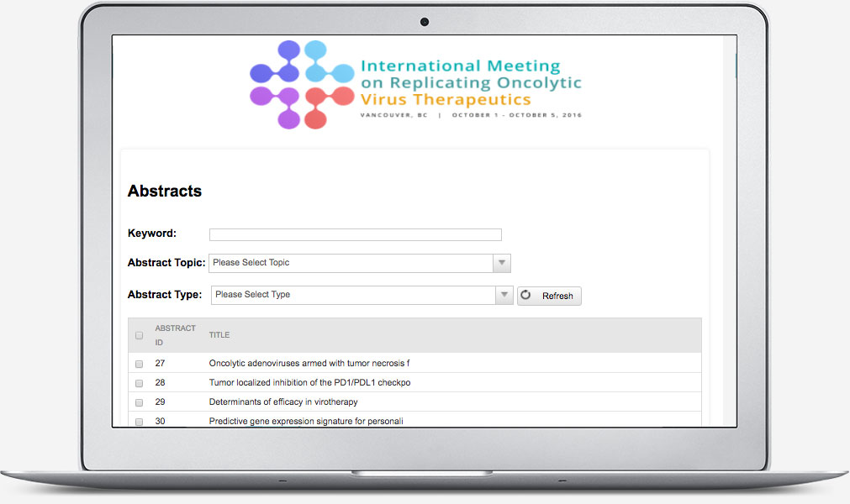Check the box for abstract 30
850x504 pixels.
coord(140,422)
